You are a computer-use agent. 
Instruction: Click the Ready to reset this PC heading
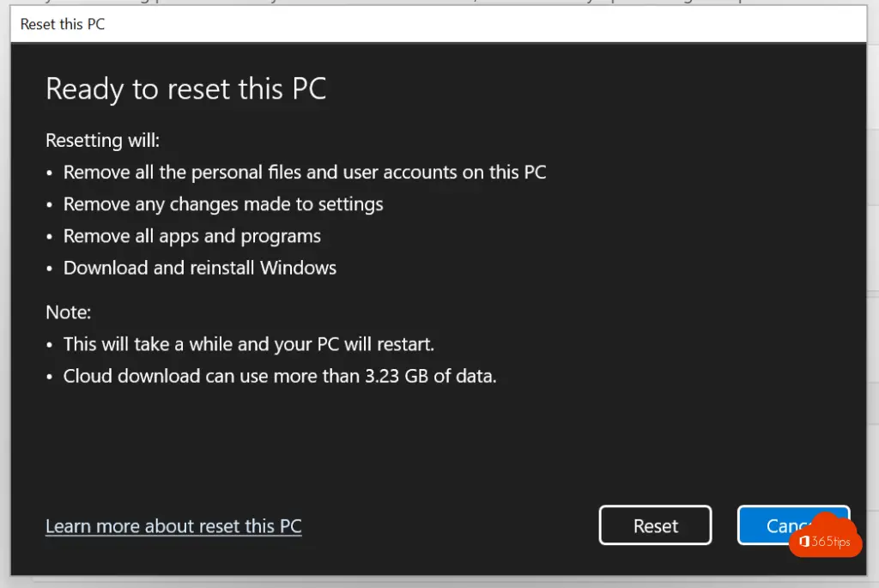(185, 88)
